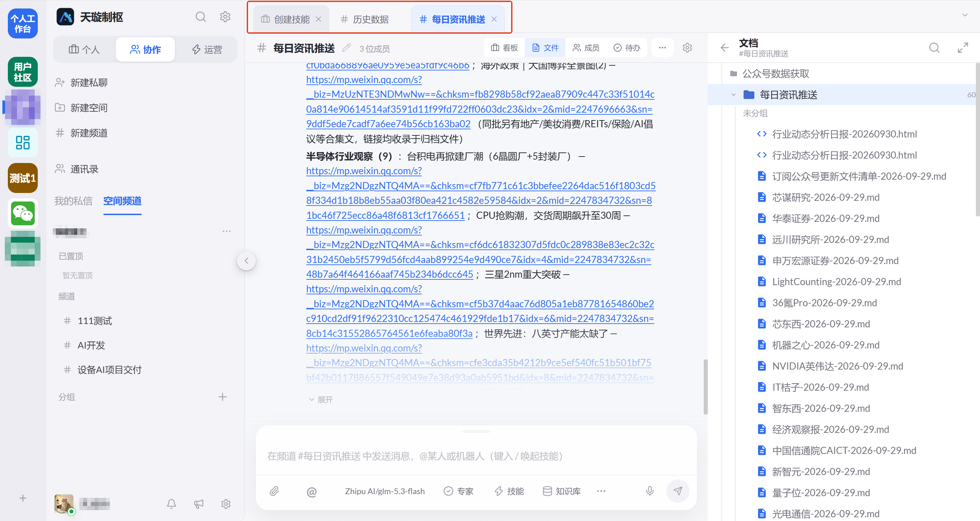Switch to the 我的私信 tab

pos(73,200)
